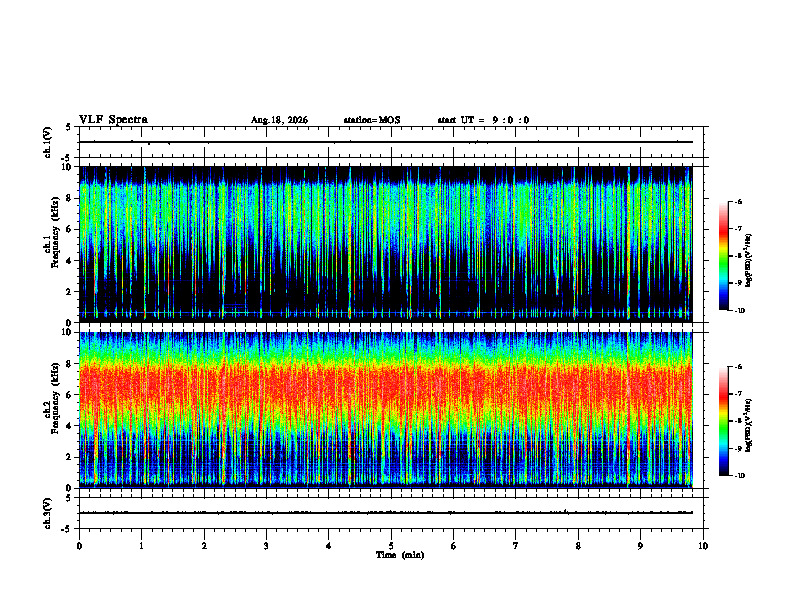Click the ch.2 spectrogram plot area
Screen dimensions: 792x612
pos(386,410)
